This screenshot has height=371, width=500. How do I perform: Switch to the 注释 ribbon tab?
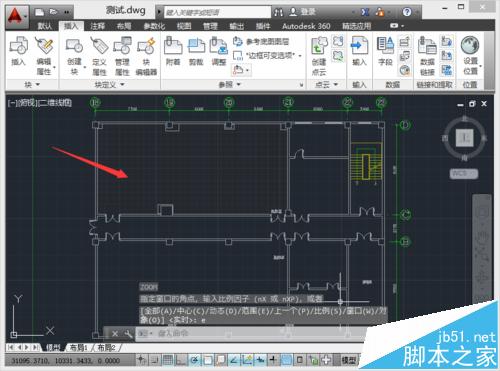pos(98,26)
